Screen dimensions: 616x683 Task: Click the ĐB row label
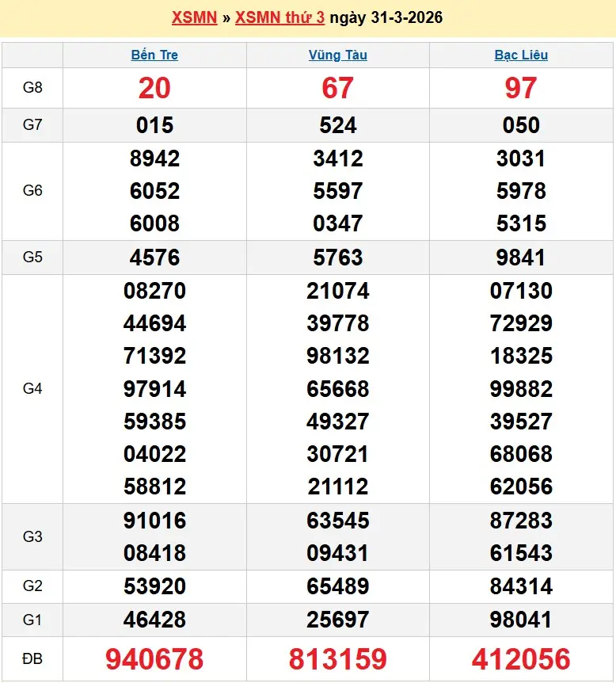pos(32,658)
